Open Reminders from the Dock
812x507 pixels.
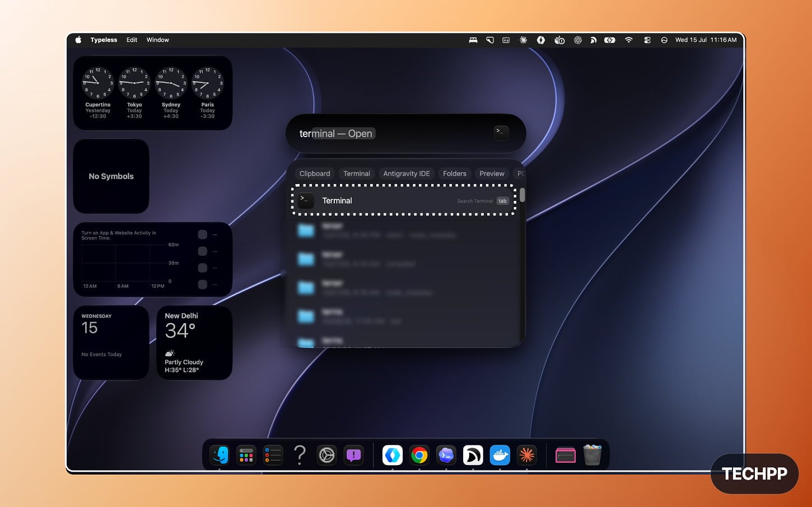click(273, 455)
